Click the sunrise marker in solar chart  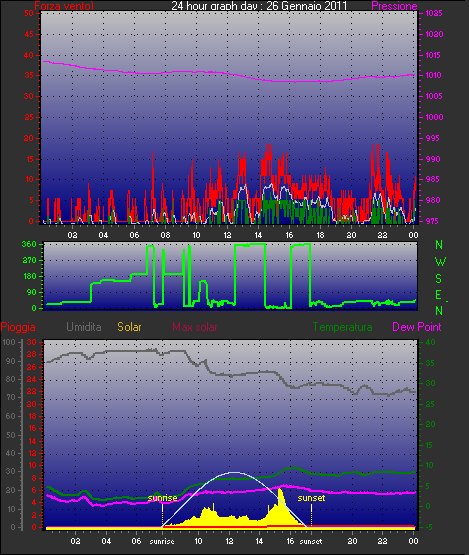pos(162,498)
